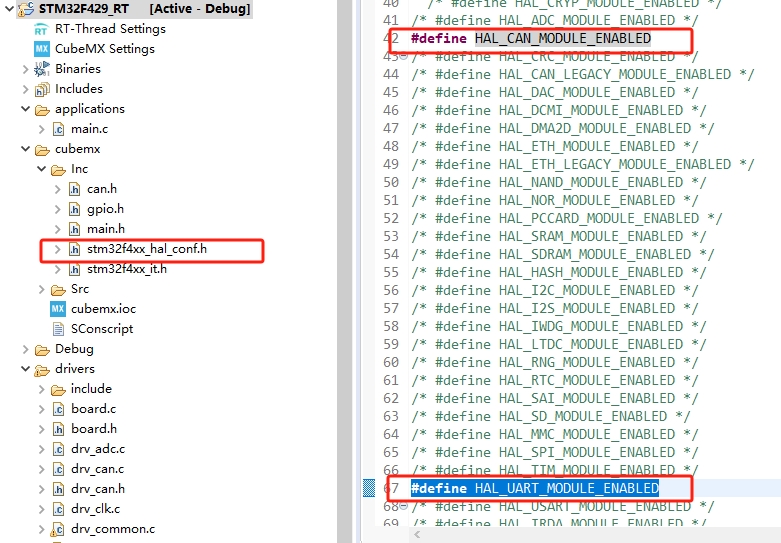Click the stm32f4xx_it.h file icon

pos(74,270)
